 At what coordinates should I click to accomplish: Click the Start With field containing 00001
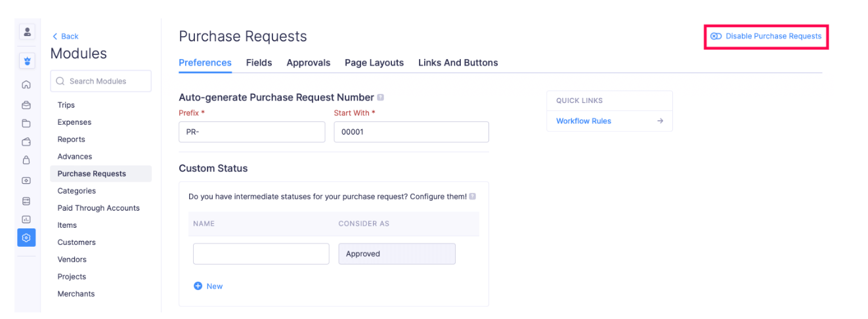click(x=412, y=132)
